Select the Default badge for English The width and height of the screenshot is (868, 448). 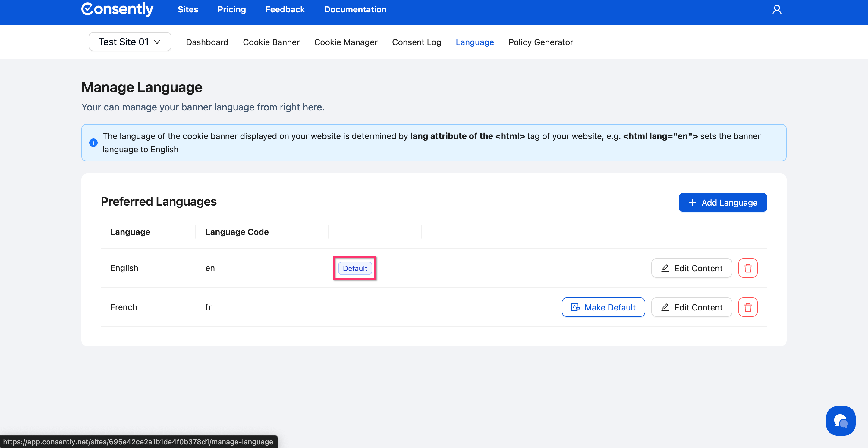pyautogui.click(x=355, y=268)
